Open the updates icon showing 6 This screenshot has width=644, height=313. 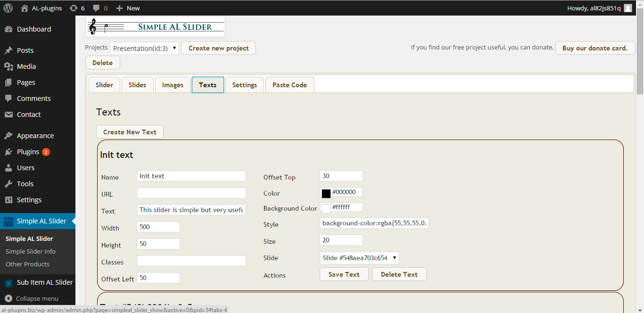click(74, 8)
